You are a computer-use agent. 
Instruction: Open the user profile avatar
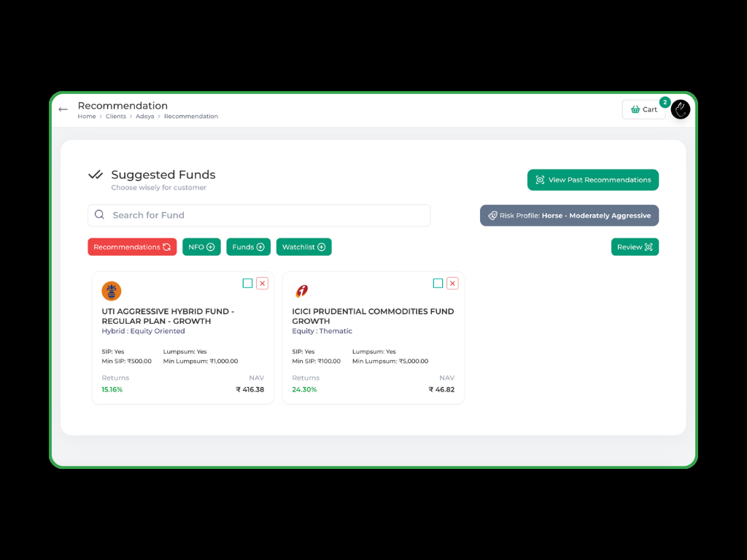pyautogui.click(x=681, y=109)
